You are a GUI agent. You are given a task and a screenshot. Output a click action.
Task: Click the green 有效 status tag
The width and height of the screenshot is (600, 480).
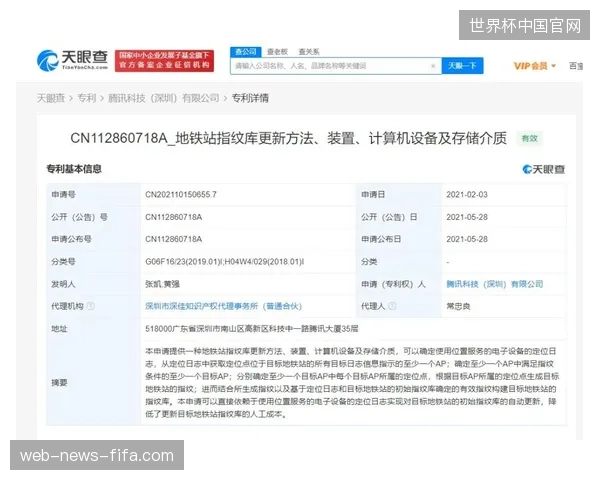[x=530, y=139]
